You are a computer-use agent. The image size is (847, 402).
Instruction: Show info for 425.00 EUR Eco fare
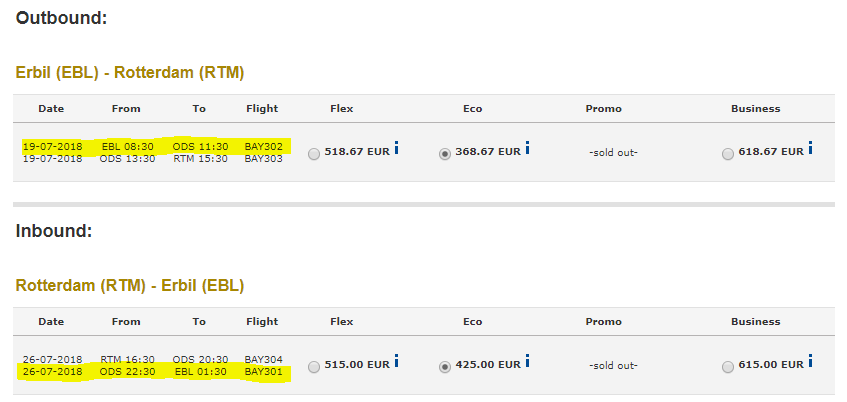(x=528, y=361)
